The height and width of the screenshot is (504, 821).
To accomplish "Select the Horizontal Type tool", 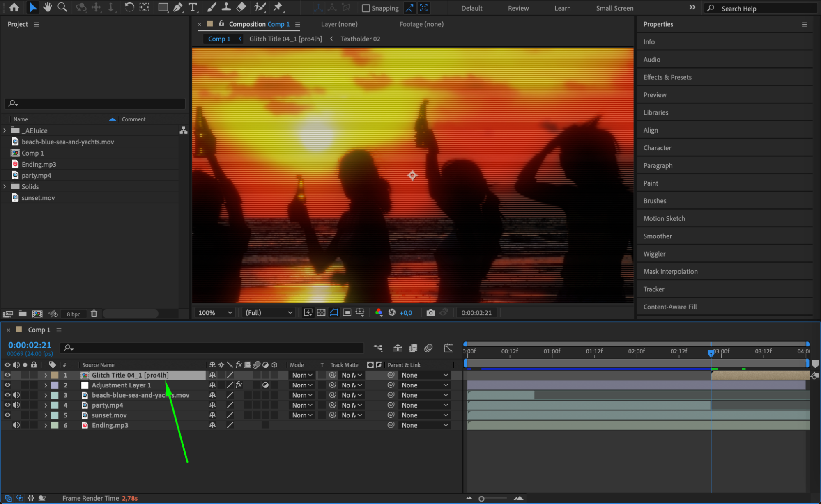I will [x=192, y=7].
